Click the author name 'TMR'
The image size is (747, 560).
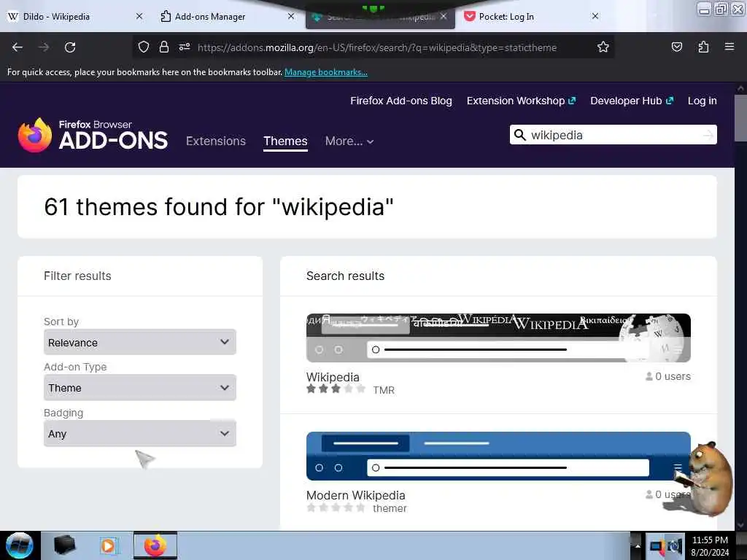coord(384,390)
